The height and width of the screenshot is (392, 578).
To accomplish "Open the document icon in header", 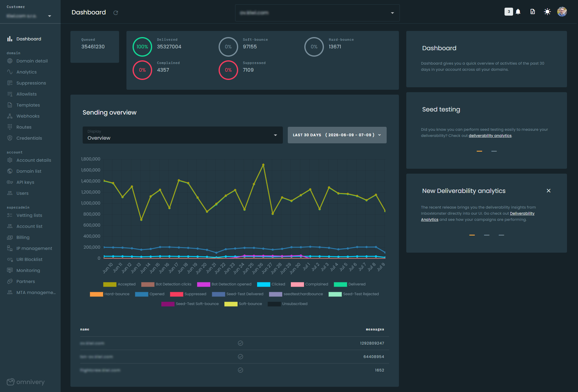I will [x=533, y=12].
